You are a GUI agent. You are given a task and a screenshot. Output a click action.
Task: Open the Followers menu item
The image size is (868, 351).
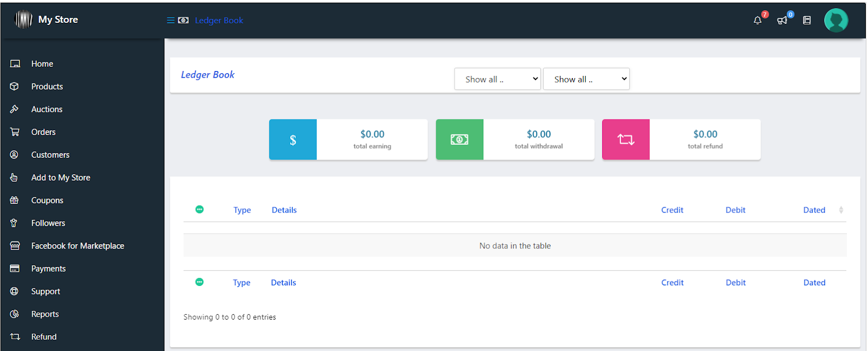(x=48, y=224)
